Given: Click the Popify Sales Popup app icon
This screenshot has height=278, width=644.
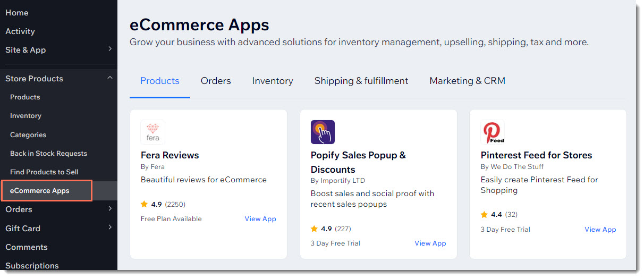Looking at the screenshot, I should pos(323,132).
